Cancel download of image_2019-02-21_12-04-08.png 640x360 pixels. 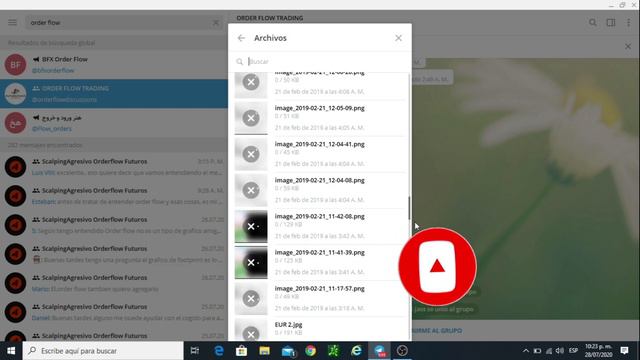(x=251, y=190)
